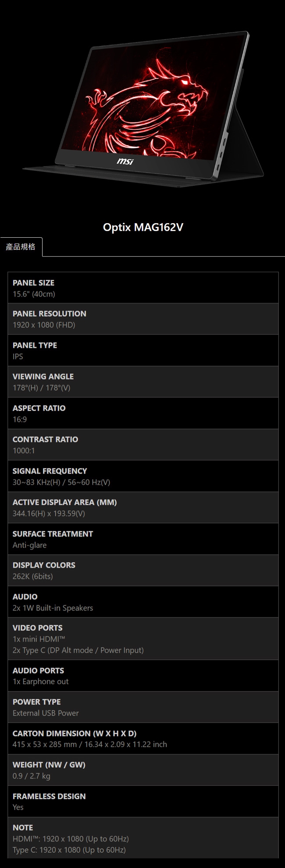The image size is (285, 868).
Task: Select the PANEL SIZE specification row
Action: [x=143, y=288]
